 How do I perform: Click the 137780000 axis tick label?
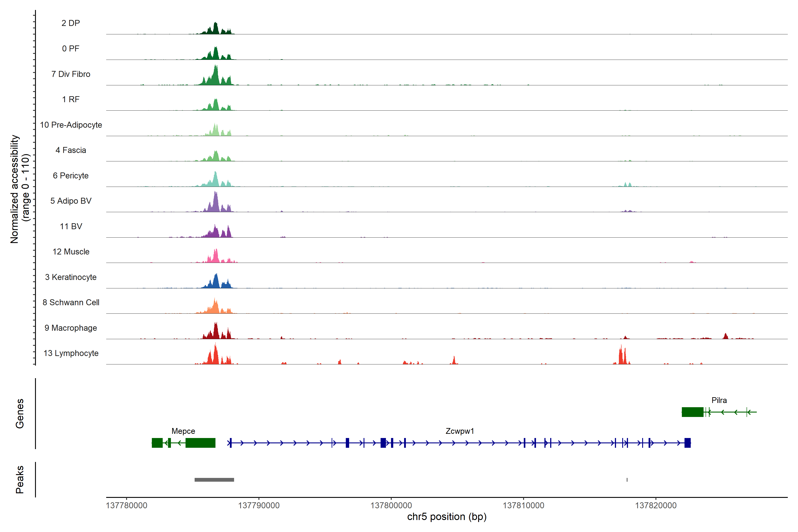pyautogui.click(x=127, y=505)
